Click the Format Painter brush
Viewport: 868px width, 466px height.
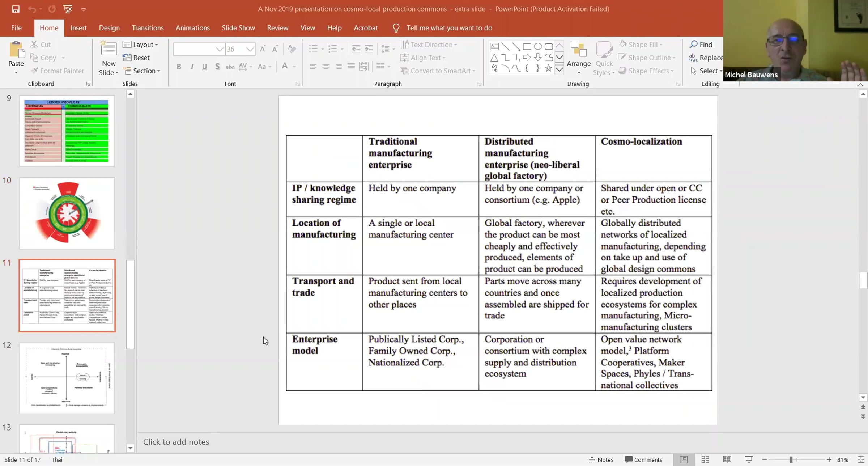(x=34, y=71)
